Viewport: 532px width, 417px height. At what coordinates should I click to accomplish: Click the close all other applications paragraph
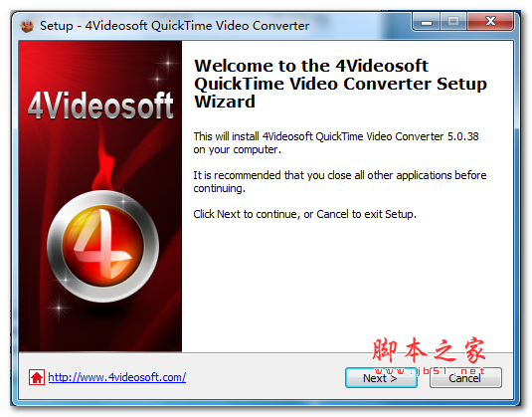click(340, 182)
